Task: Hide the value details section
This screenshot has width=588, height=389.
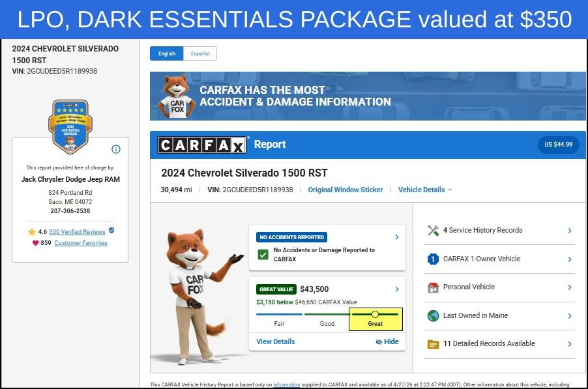Action: [x=387, y=341]
